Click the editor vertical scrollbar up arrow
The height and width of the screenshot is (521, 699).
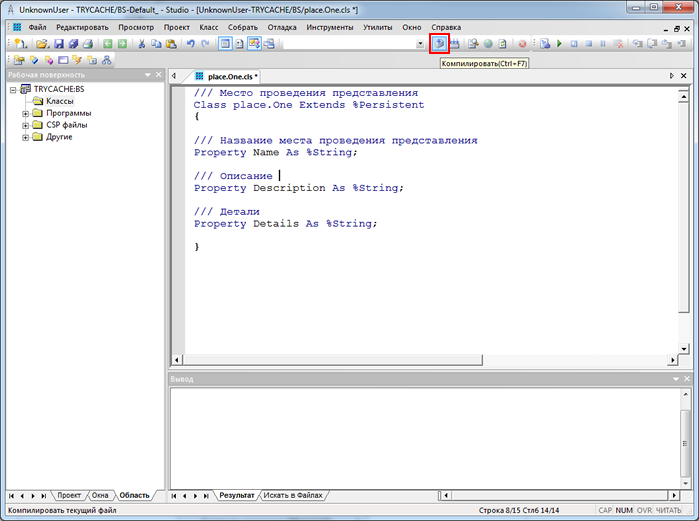click(683, 96)
